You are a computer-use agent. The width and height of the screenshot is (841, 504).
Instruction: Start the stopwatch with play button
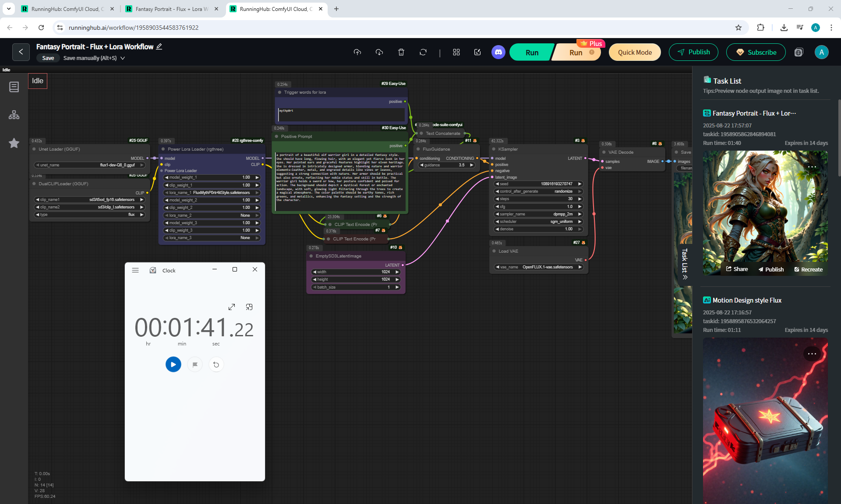click(x=173, y=364)
